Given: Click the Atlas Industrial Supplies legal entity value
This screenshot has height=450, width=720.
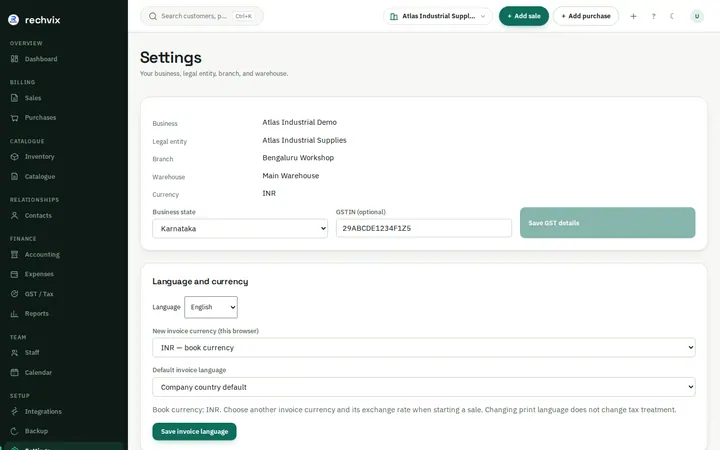Looking at the screenshot, I should [x=304, y=140].
